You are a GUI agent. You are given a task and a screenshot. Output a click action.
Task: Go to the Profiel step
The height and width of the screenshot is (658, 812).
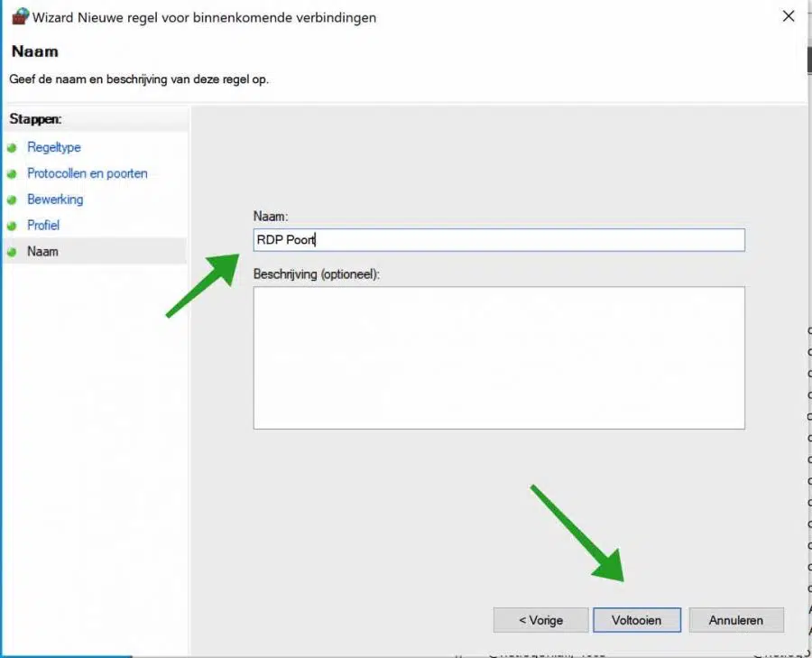[43, 225]
